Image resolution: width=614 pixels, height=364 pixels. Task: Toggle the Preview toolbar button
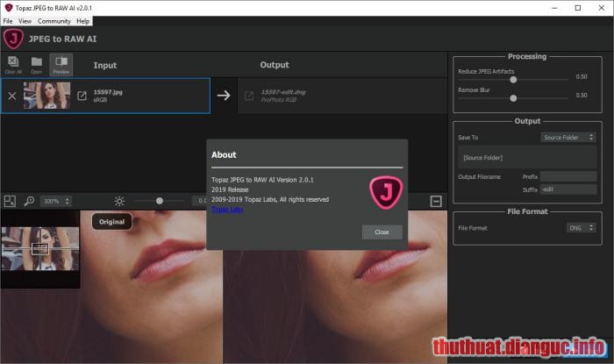click(61, 65)
